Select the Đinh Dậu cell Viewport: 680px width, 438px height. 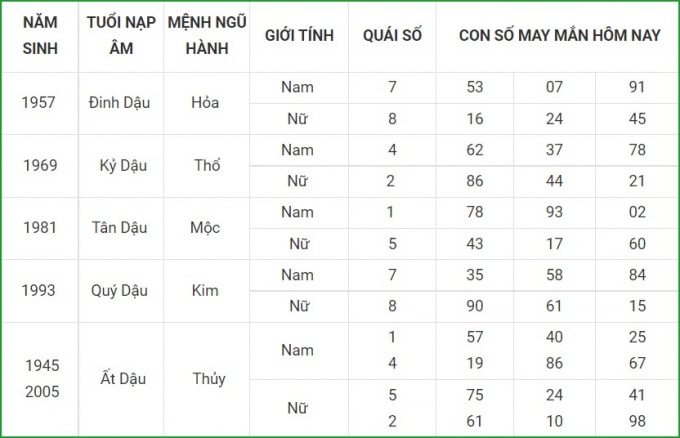coord(119,103)
